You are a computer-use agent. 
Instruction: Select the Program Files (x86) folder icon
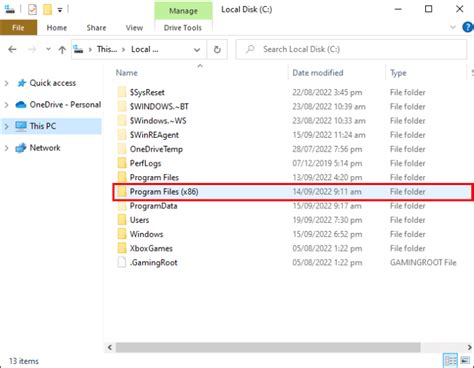coord(122,191)
